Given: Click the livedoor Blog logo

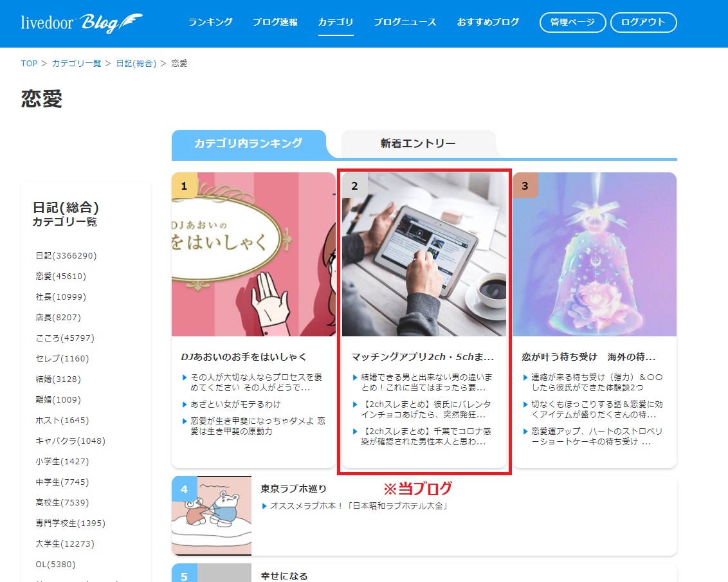Looking at the screenshot, I should pyautogui.click(x=81, y=23).
